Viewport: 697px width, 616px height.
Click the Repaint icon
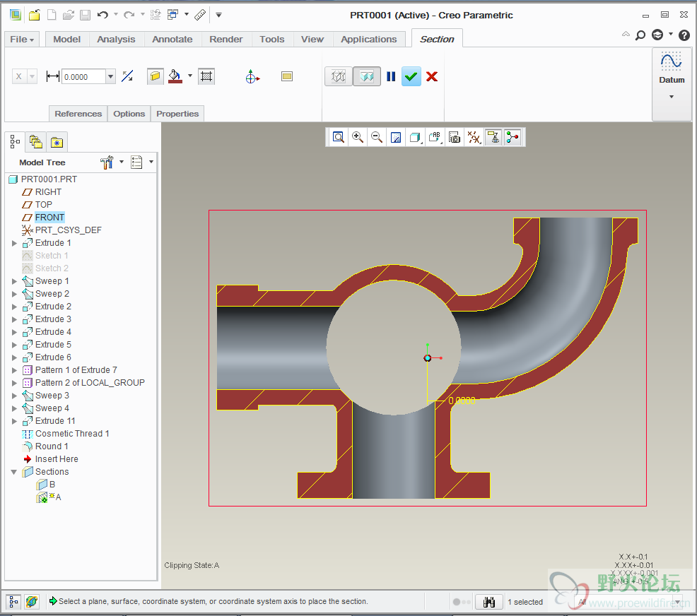(396, 137)
